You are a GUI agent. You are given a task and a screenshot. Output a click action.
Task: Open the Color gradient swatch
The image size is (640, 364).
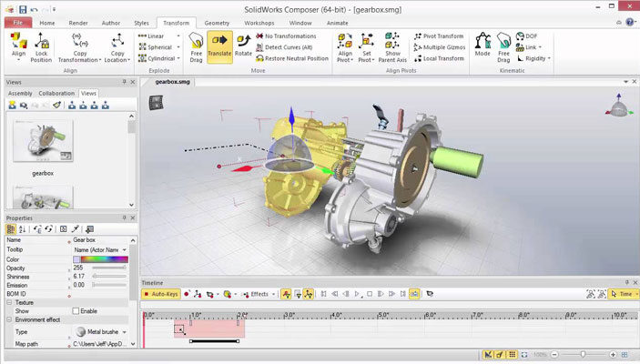pos(104,259)
